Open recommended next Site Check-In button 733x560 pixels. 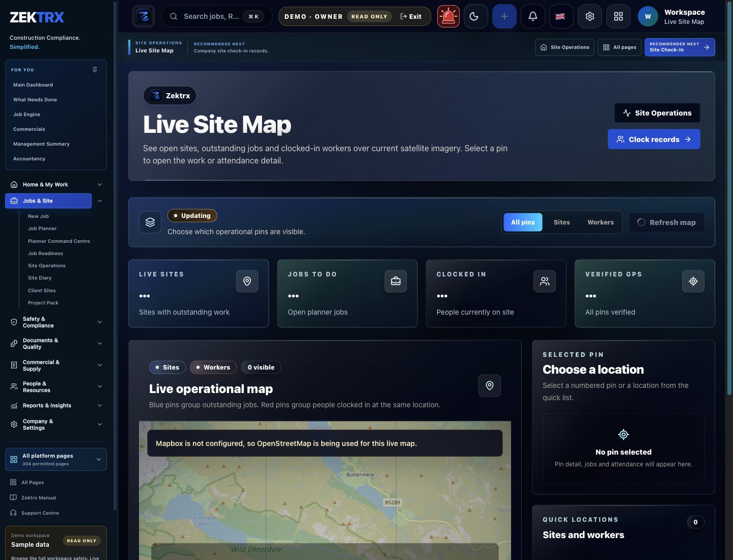click(x=680, y=47)
